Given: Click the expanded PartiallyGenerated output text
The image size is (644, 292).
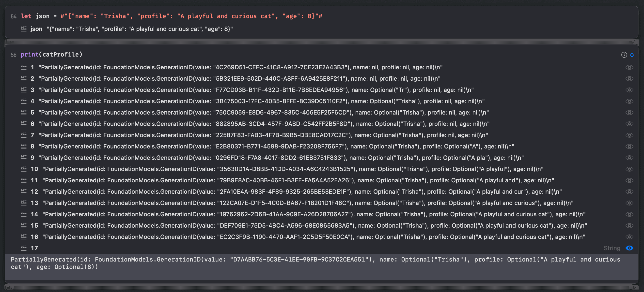Looking at the screenshot, I should coord(315,263).
